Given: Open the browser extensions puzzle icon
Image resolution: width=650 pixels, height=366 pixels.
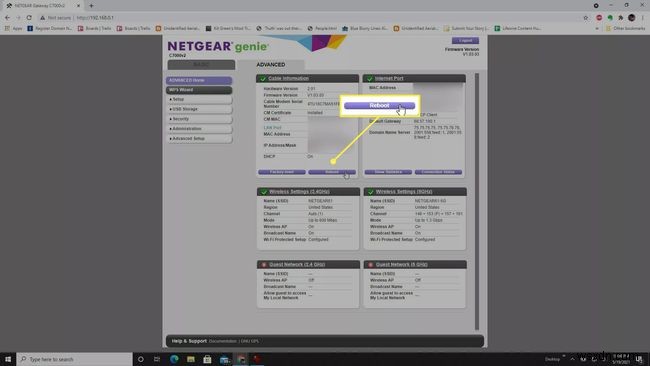Looking at the screenshot, I should coord(621,18).
